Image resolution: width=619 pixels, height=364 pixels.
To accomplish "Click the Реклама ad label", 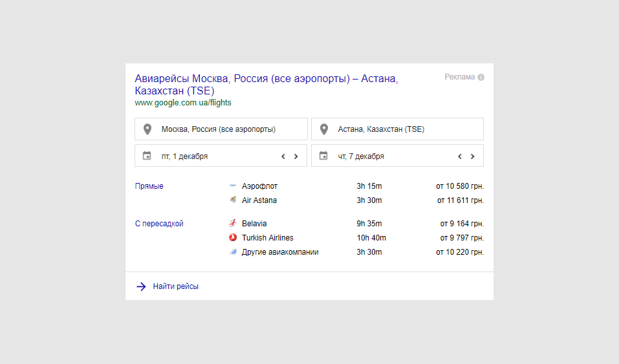I will 459,77.
